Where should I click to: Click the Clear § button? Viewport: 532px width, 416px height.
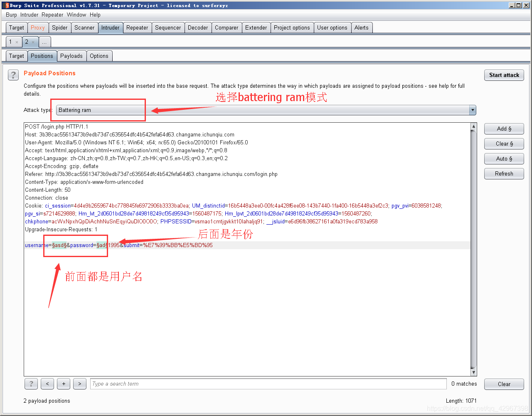tap(504, 144)
